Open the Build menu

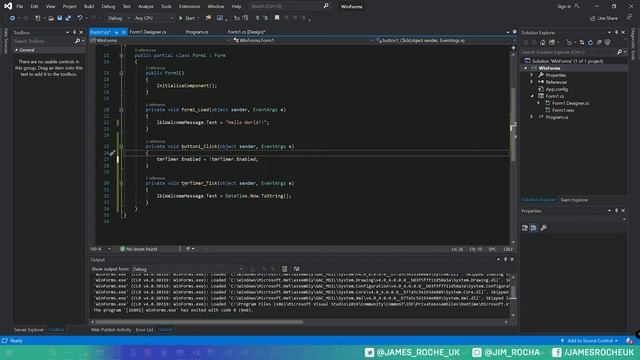[89, 6]
